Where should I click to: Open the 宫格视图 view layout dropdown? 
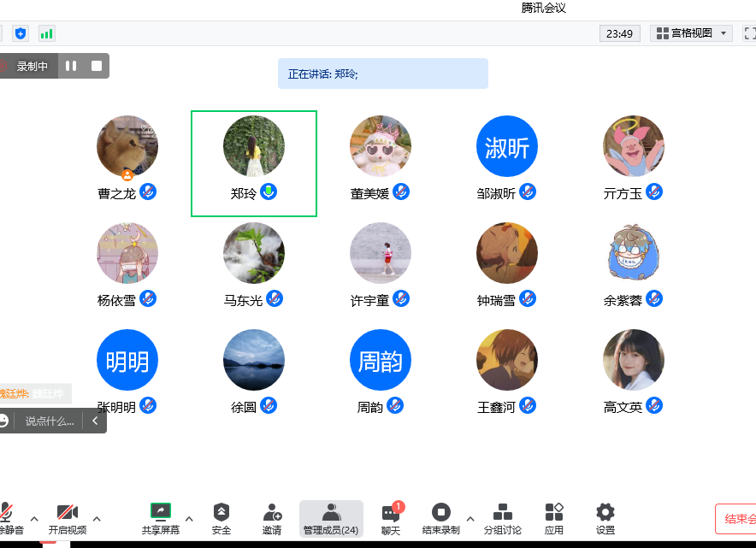coord(691,33)
